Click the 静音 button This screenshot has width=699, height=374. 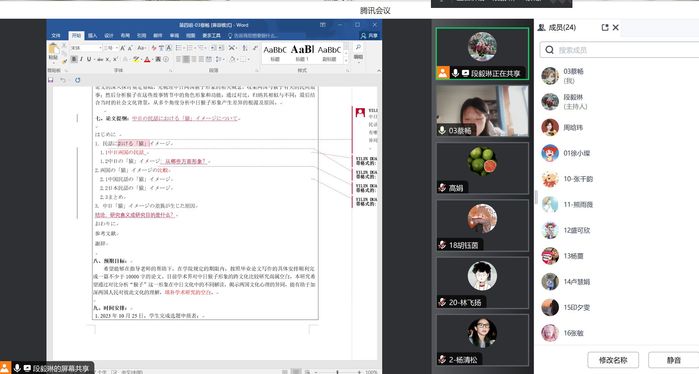[674, 360]
